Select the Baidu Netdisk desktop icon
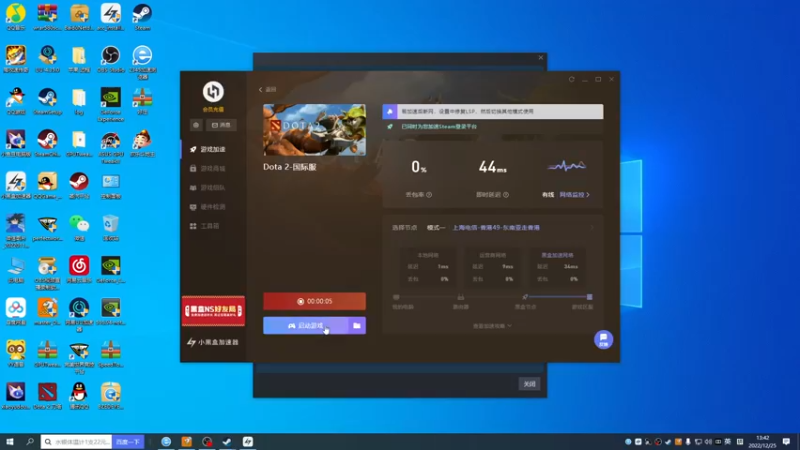 16,312
